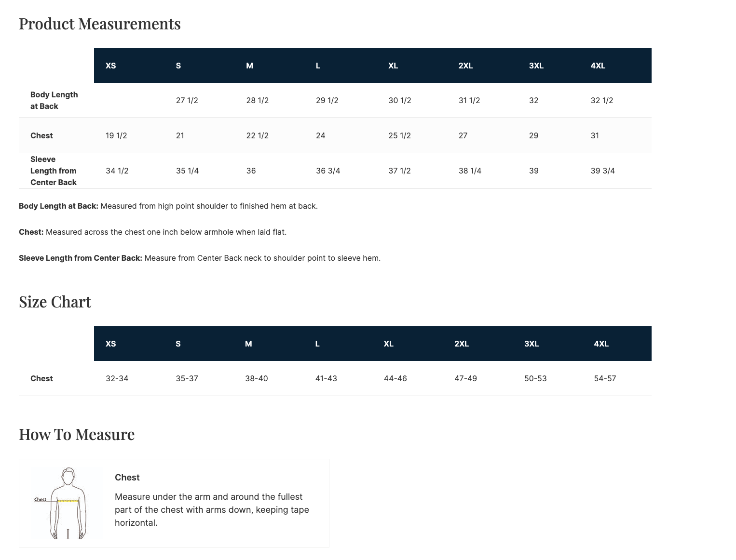Click the Product Measurements heading
The image size is (736, 560).
(x=100, y=24)
